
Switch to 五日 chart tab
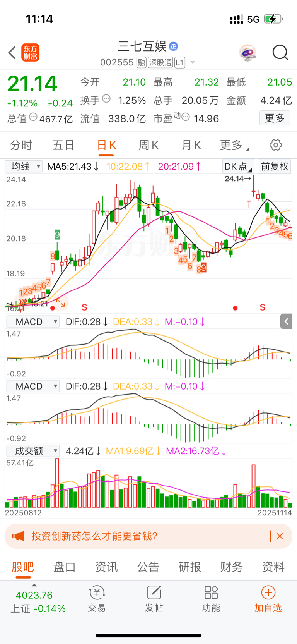[x=63, y=145]
